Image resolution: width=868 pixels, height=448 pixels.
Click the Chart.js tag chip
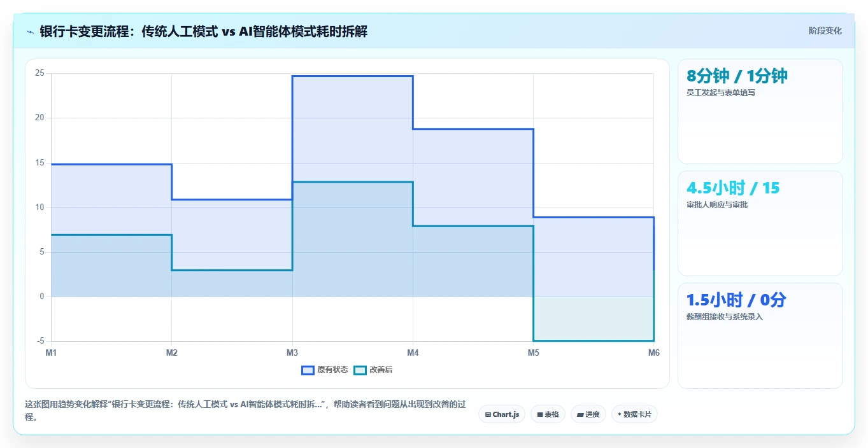(x=502, y=414)
